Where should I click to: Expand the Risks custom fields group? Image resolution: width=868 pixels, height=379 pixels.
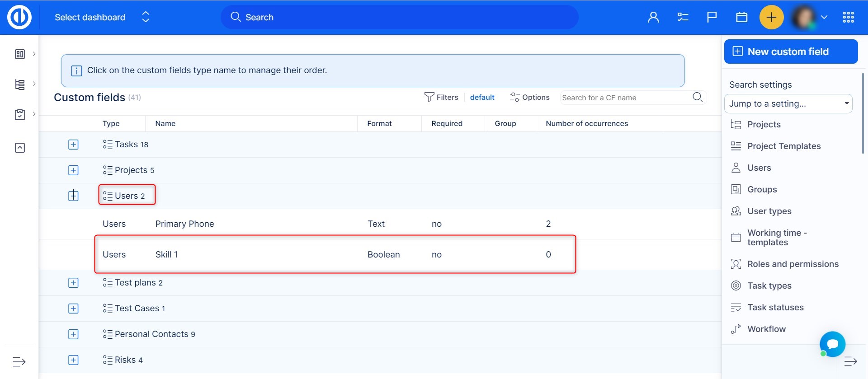pos(73,360)
